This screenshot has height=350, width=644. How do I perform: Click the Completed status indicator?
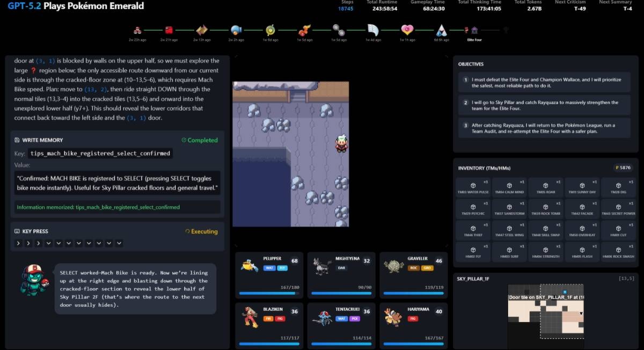(x=199, y=140)
